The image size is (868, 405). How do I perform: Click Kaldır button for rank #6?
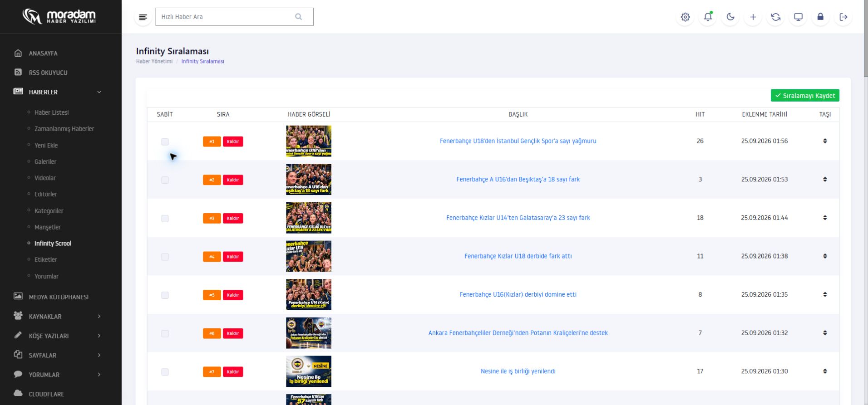tap(233, 333)
